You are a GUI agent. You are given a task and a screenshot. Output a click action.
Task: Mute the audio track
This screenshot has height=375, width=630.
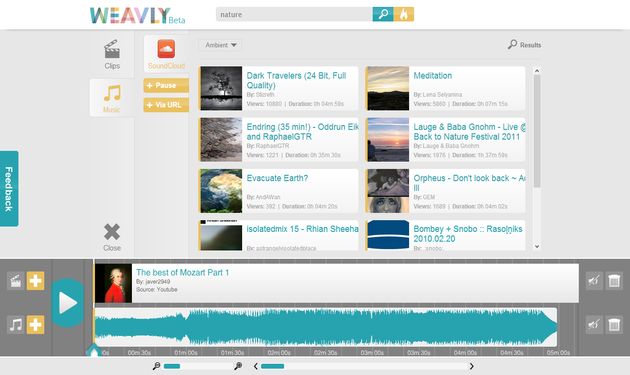coord(594,324)
